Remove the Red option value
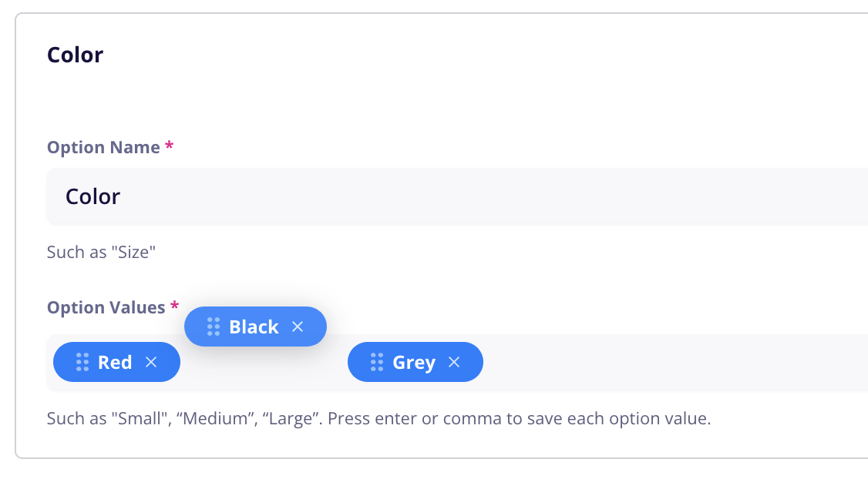The image size is (868, 479). point(151,362)
